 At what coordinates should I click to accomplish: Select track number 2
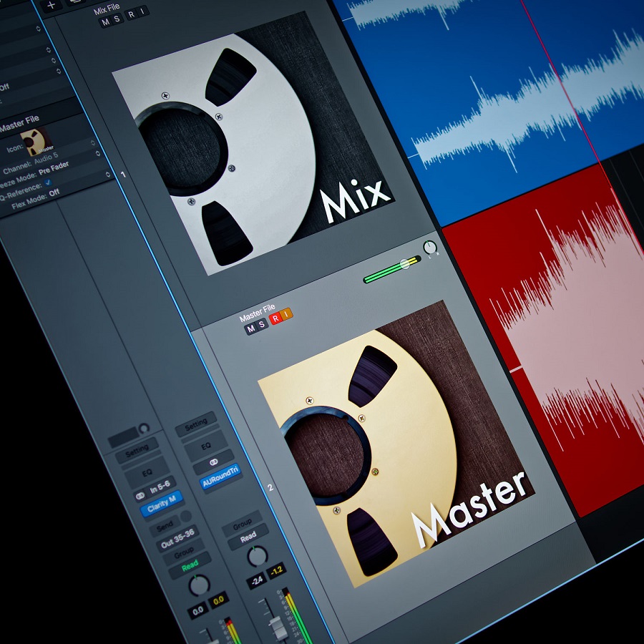[x=270, y=487]
